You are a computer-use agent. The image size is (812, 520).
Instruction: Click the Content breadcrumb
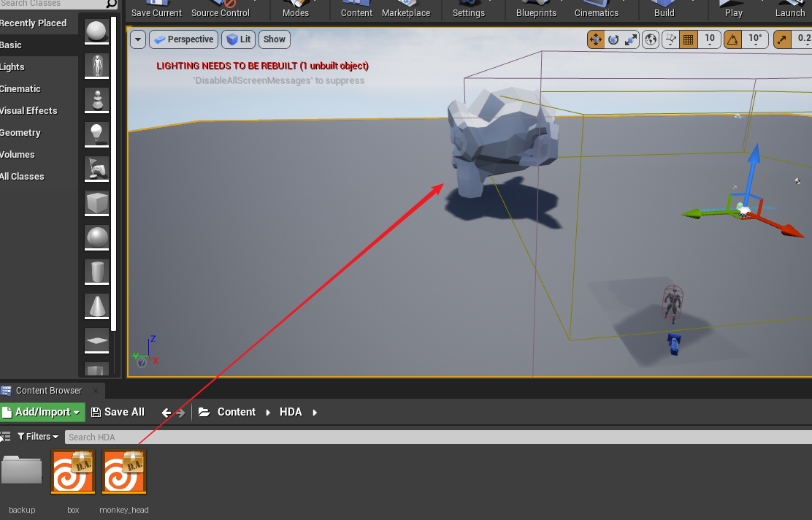pyautogui.click(x=236, y=412)
